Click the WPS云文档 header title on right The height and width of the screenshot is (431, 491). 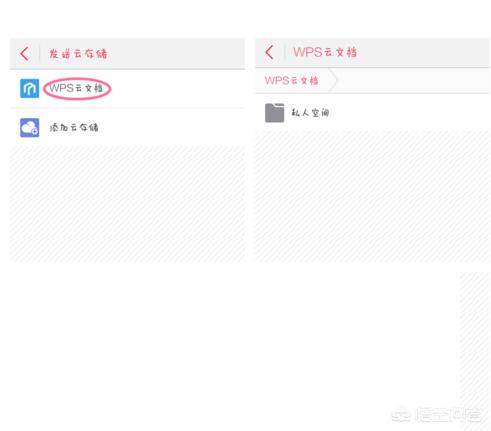click(325, 52)
